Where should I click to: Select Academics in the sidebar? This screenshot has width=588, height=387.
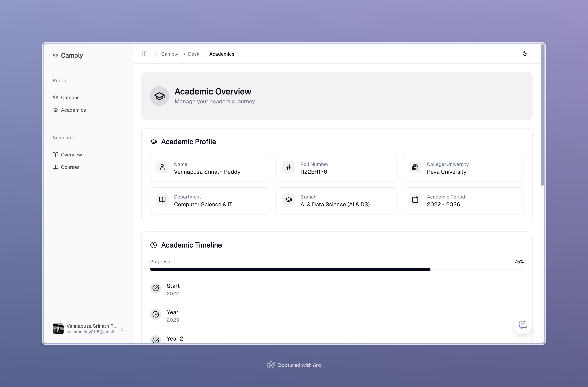tap(73, 110)
